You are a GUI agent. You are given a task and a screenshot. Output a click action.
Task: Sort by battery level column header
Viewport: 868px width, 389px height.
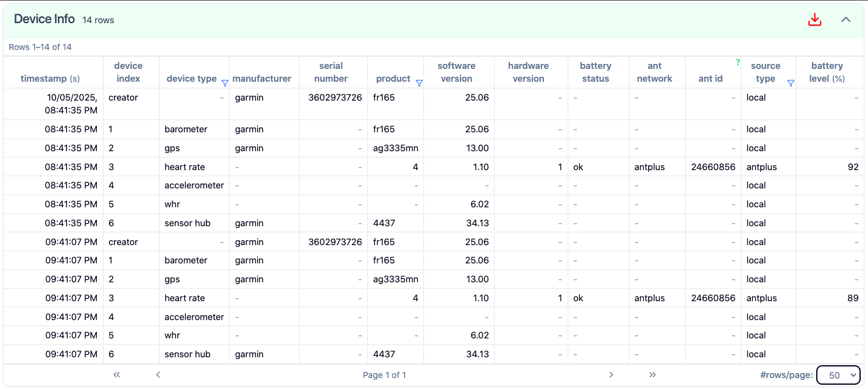827,72
